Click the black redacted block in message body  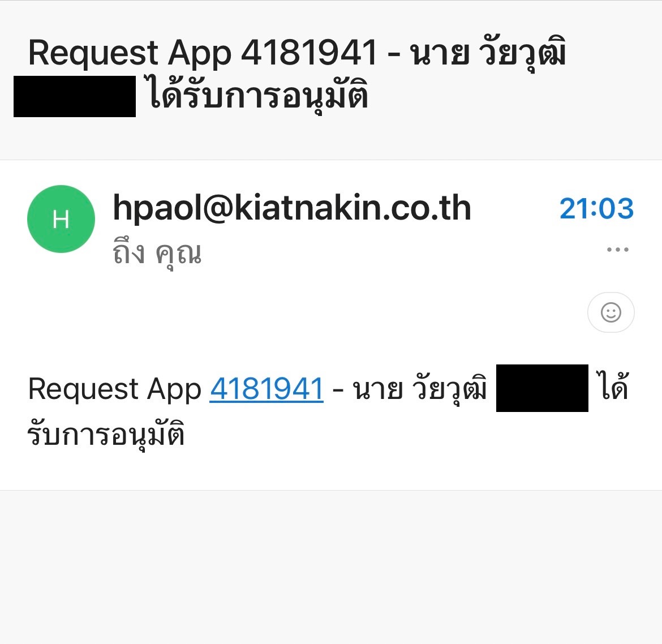(542, 388)
